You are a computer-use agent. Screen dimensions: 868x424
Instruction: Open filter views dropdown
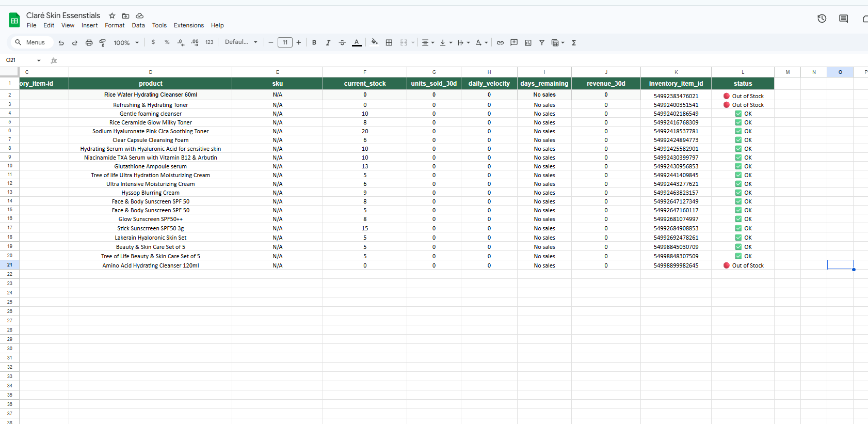pyautogui.click(x=558, y=43)
